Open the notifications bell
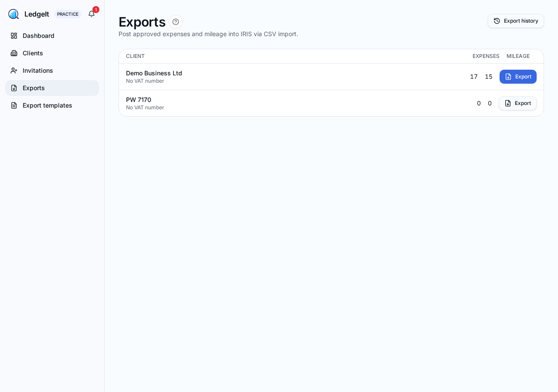 tap(92, 14)
